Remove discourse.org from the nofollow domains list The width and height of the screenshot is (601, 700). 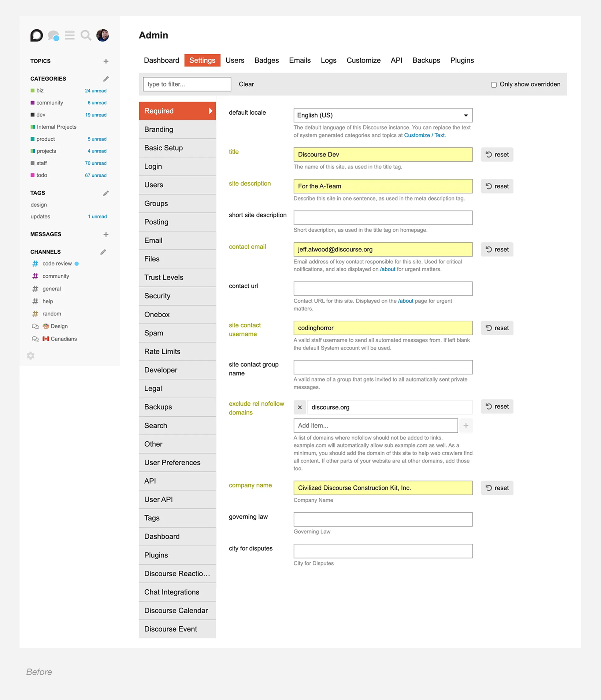(x=300, y=407)
